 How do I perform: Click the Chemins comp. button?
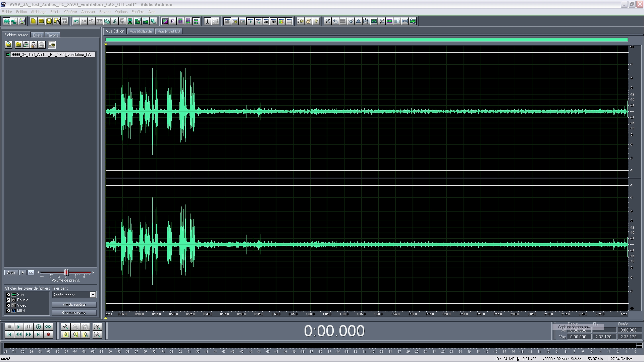pos(74,313)
